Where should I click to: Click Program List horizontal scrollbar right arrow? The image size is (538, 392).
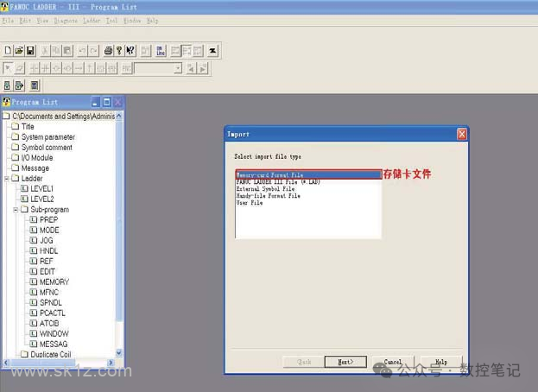(111, 362)
